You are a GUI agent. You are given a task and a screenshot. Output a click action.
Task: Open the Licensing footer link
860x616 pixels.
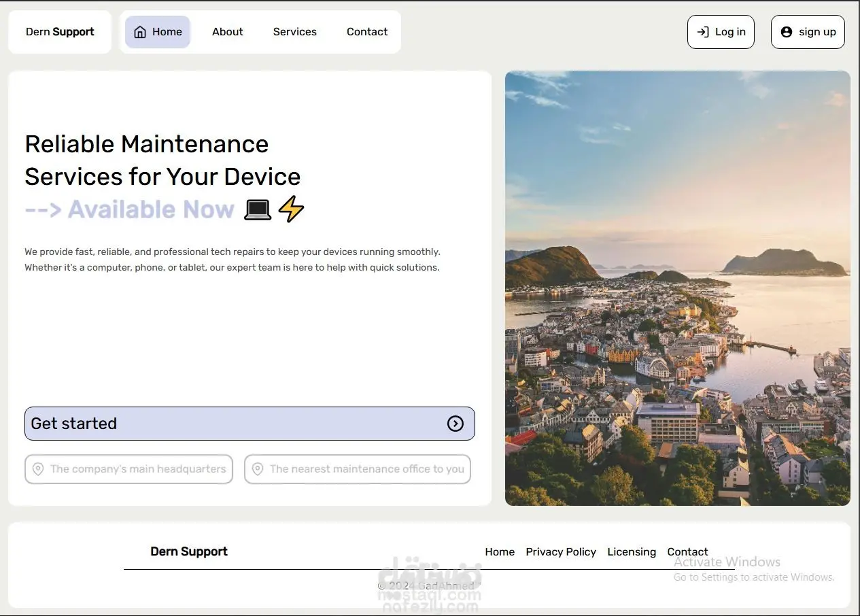[632, 552]
